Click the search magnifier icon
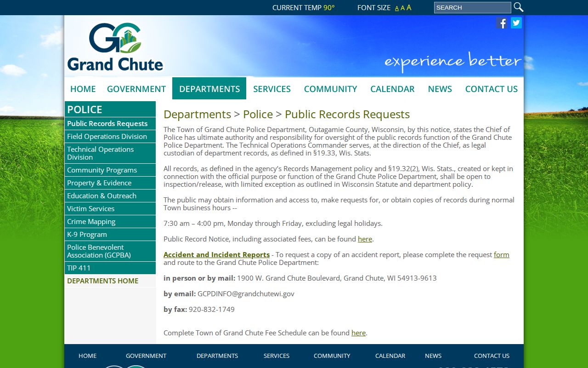Image resolution: width=588 pixels, height=368 pixels. [518, 7]
